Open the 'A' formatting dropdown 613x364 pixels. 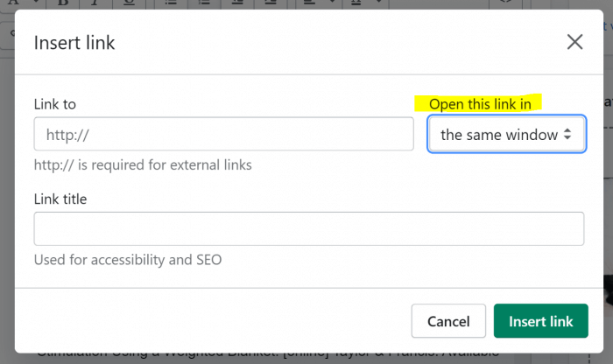coord(23,3)
